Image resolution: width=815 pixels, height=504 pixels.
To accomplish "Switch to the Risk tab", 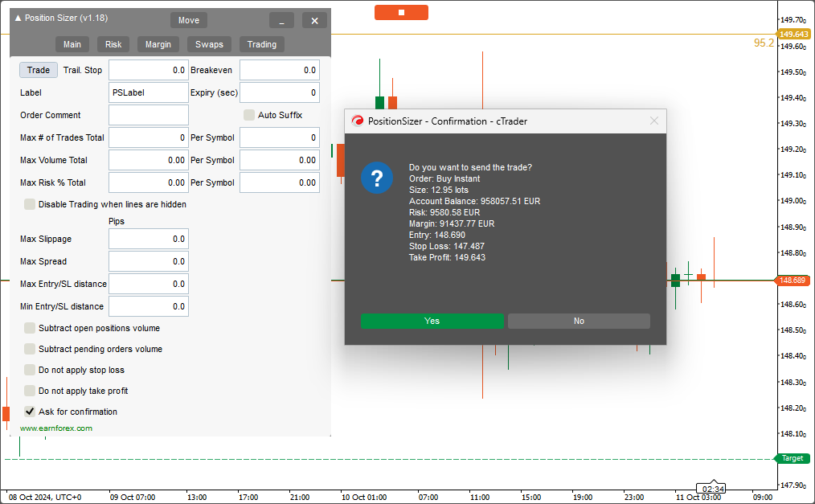I will (113, 44).
